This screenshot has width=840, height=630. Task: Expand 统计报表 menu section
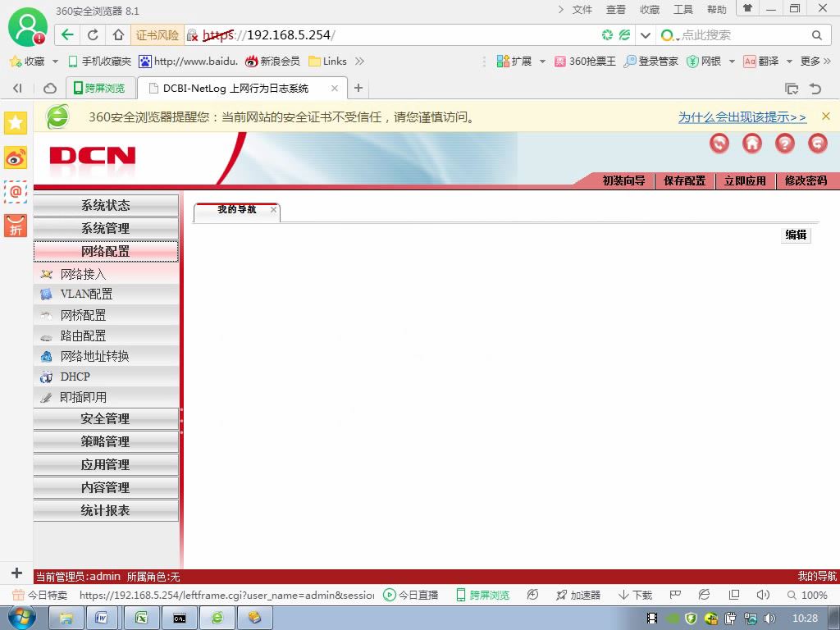pos(106,510)
